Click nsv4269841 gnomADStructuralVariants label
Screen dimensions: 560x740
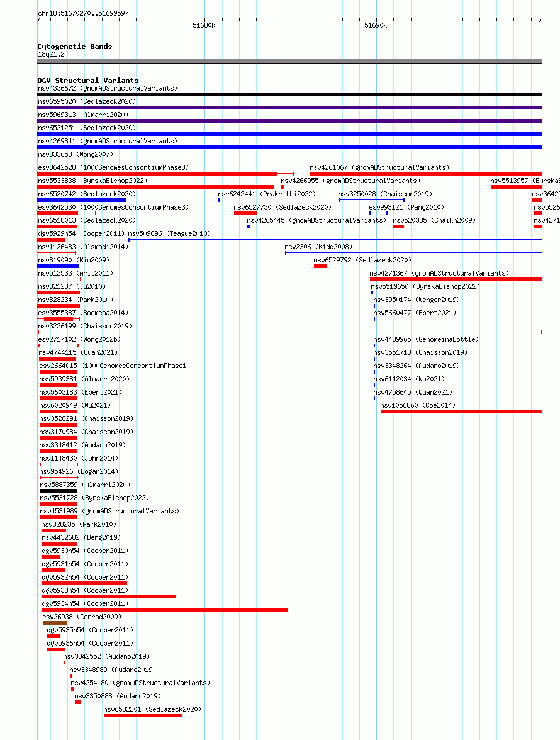point(108,141)
